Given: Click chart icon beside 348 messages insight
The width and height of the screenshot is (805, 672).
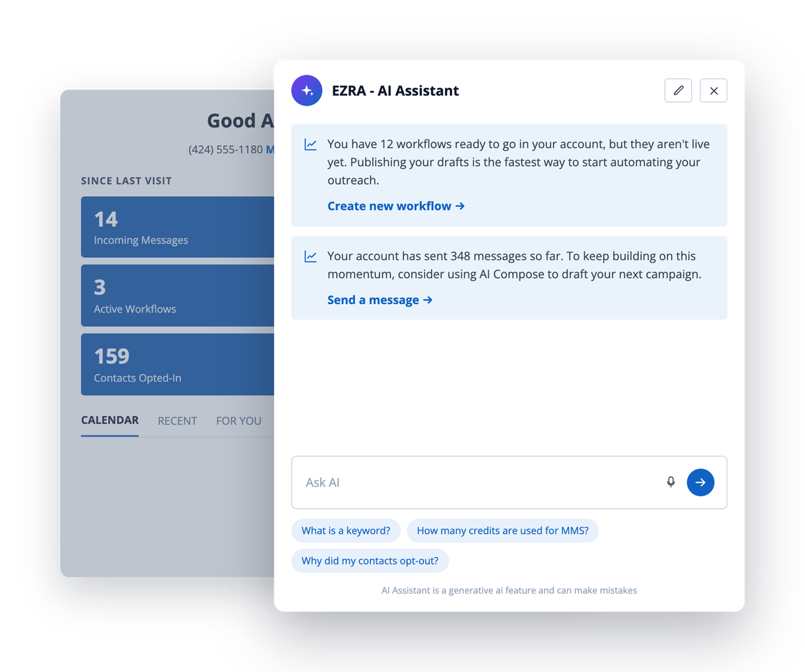Looking at the screenshot, I should (x=310, y=256).
